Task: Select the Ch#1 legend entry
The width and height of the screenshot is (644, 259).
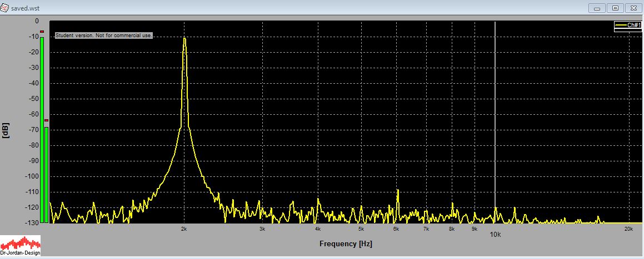Action: [x=628, y=26]
